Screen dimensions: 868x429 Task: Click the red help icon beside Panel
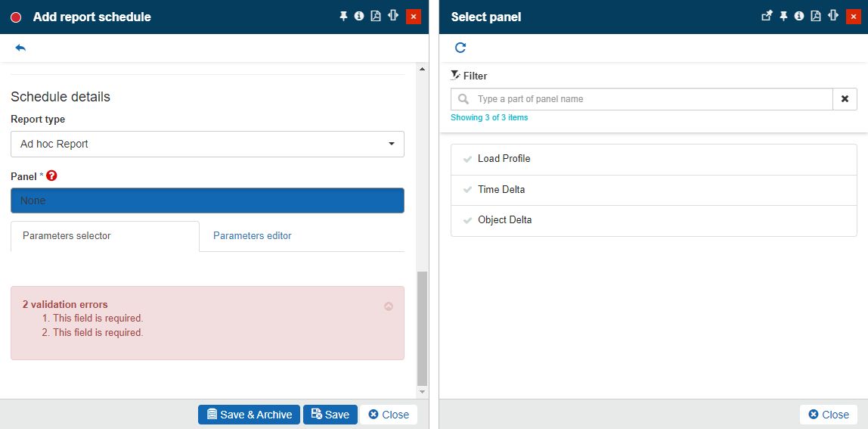click(x=51, y=176)
